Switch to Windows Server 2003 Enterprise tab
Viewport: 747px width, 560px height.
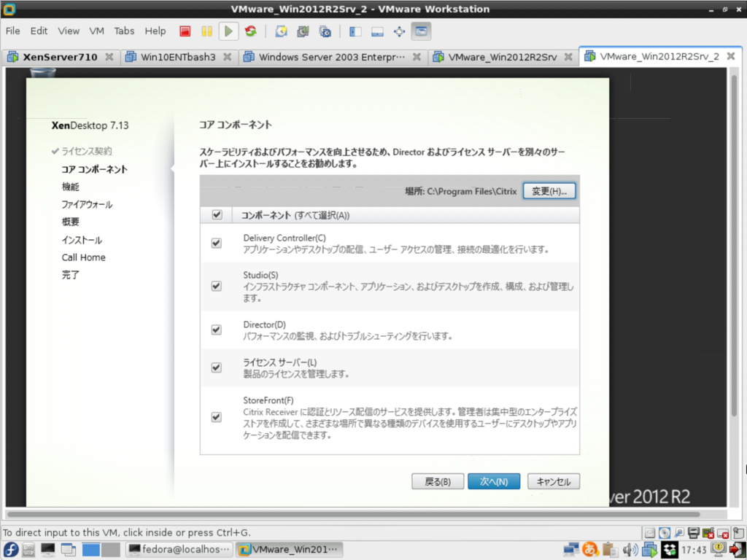click(x=332, y=57)
